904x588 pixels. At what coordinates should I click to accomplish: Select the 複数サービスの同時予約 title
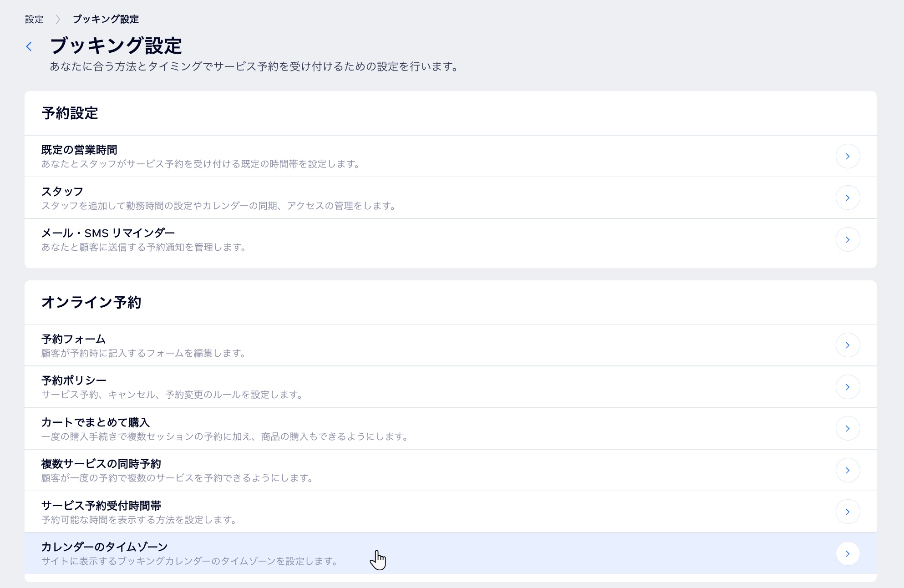point(101,464)
